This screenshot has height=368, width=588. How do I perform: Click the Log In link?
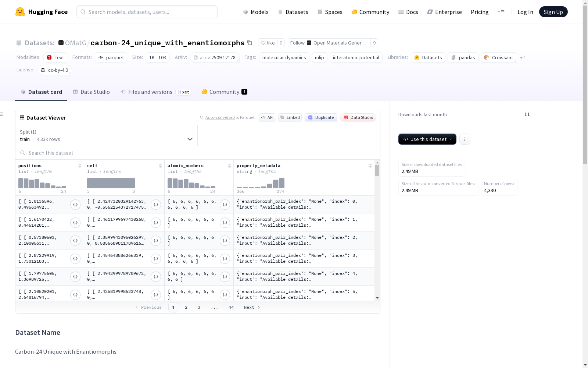coord(525,12)
